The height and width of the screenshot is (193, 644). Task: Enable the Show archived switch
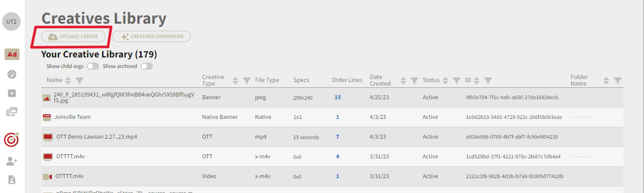(146, 66)
